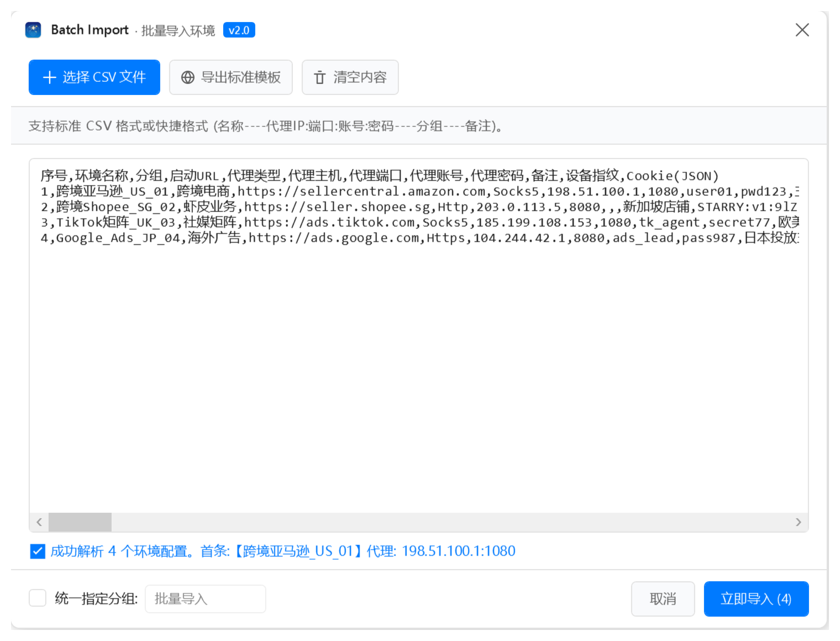Click the horizontal scrollbar right arrow
The width and height of the screenshot is (840, 641).
tap(798, 522)
